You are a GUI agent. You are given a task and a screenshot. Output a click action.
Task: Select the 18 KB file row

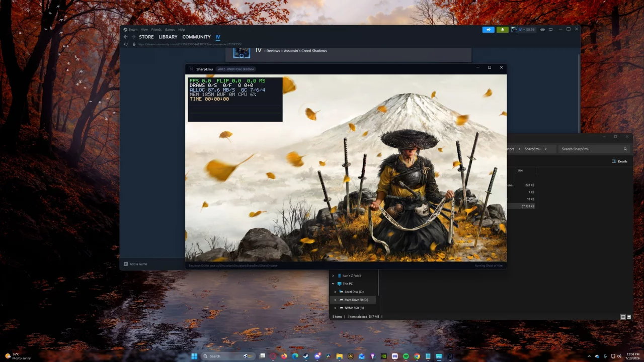(x=521, y=199)
